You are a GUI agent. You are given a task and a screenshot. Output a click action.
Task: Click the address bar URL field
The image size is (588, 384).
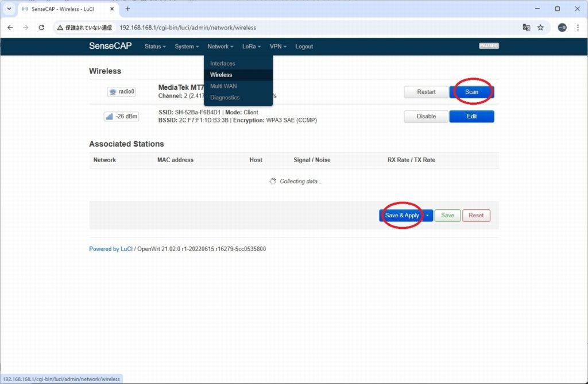point(287,28)
